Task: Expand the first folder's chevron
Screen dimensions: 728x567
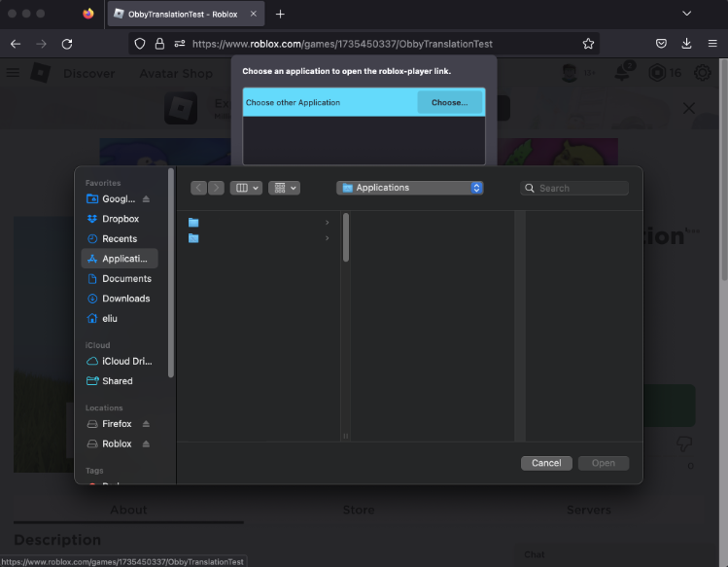Action: (327, 223)
